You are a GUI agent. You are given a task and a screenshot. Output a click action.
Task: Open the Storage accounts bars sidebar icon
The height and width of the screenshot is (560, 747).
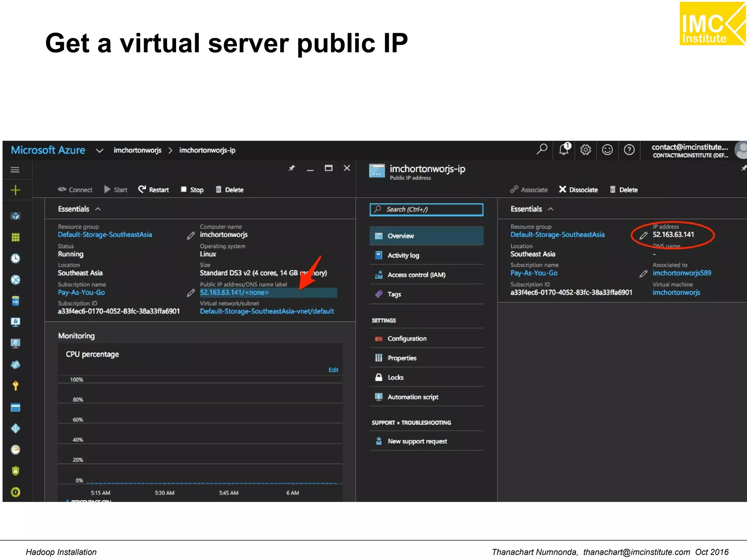[15, 407]
